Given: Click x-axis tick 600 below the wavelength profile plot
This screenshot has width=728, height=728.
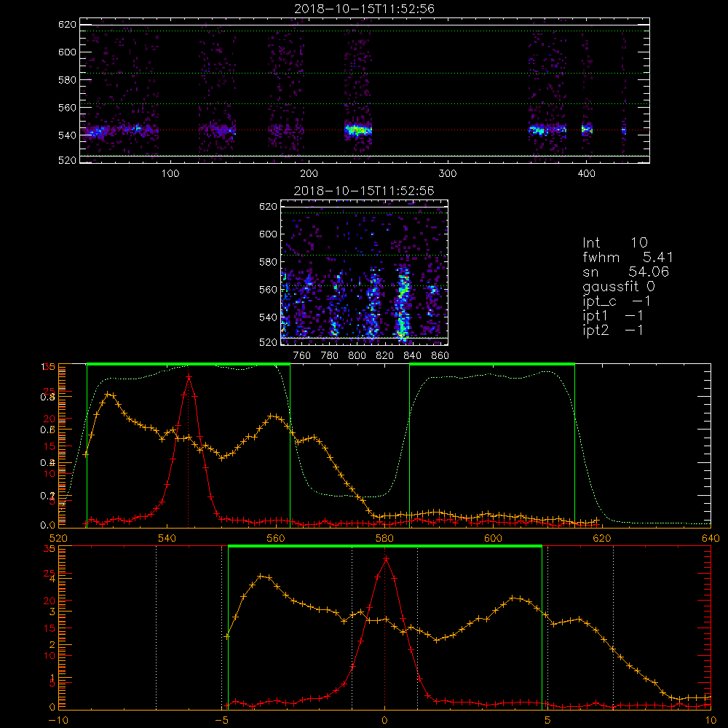Looking at the screenshot, I should coord(493,538).
